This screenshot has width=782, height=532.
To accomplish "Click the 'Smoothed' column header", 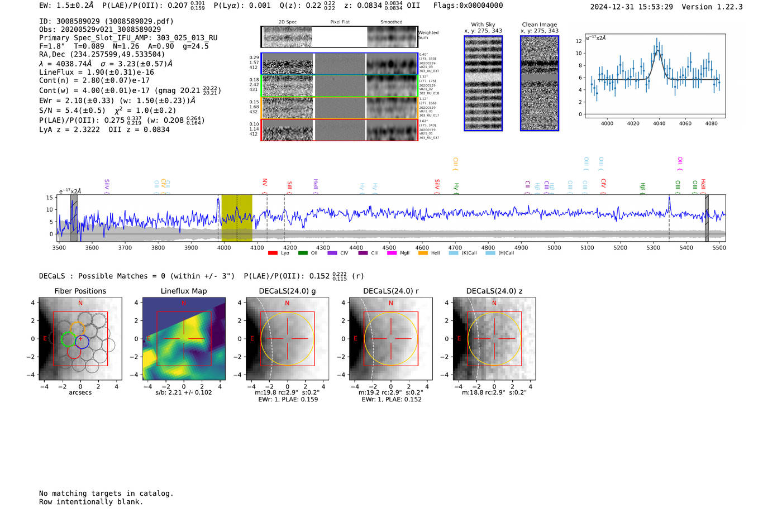I will [x=392, y=22].
